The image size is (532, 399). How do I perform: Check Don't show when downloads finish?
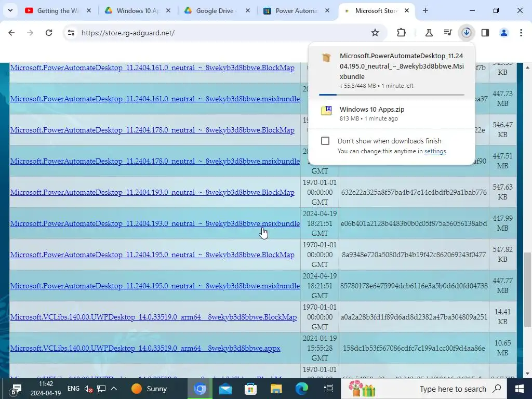tap(325, 141)
